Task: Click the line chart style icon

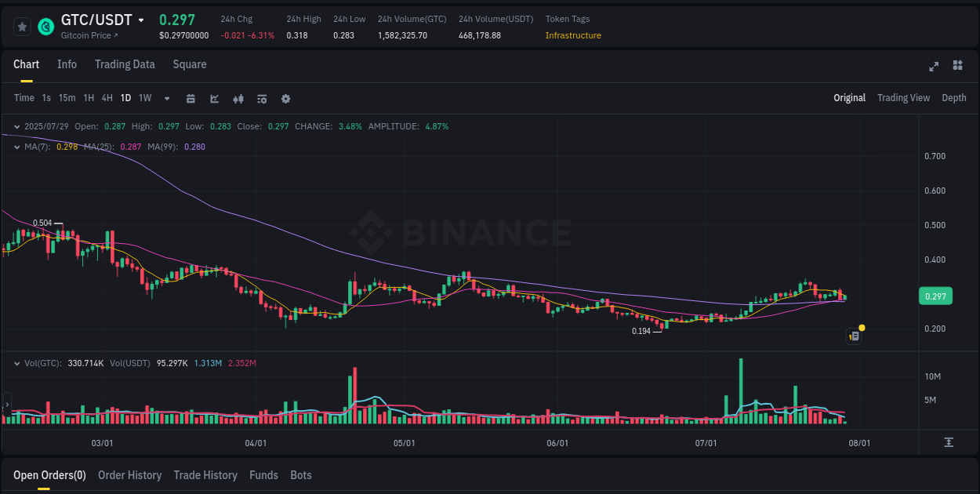Action: (214, 99)
